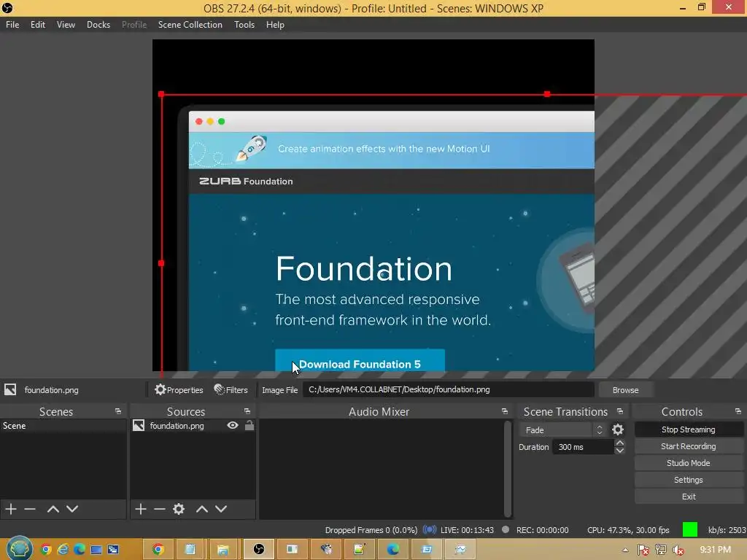
Task: Switch to OBS taskbar button
Action: (x=259, y=550)
